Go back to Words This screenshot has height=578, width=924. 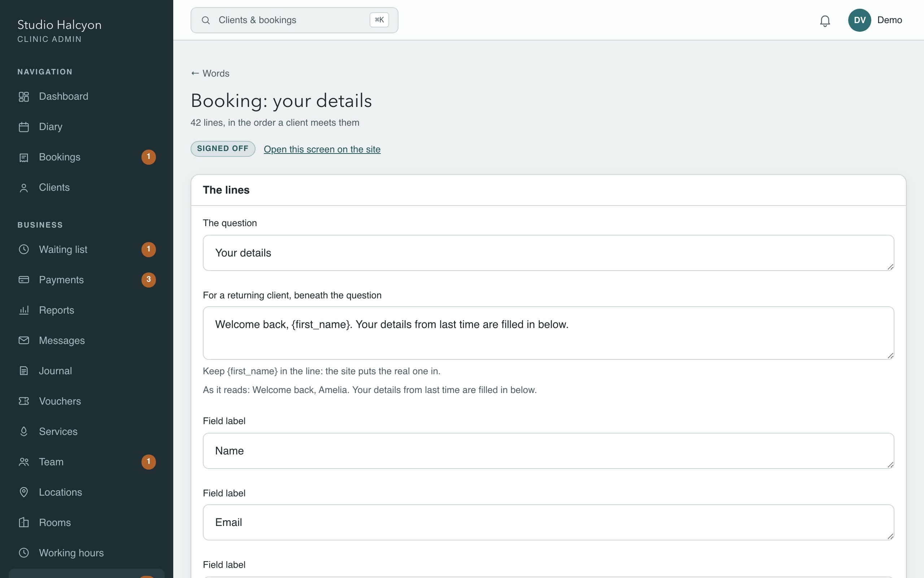[210, 73]
